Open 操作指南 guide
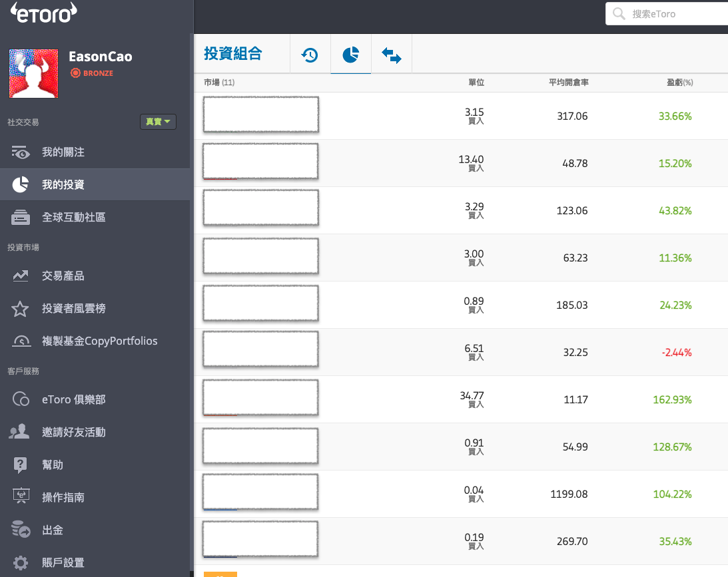 [63, 497]
